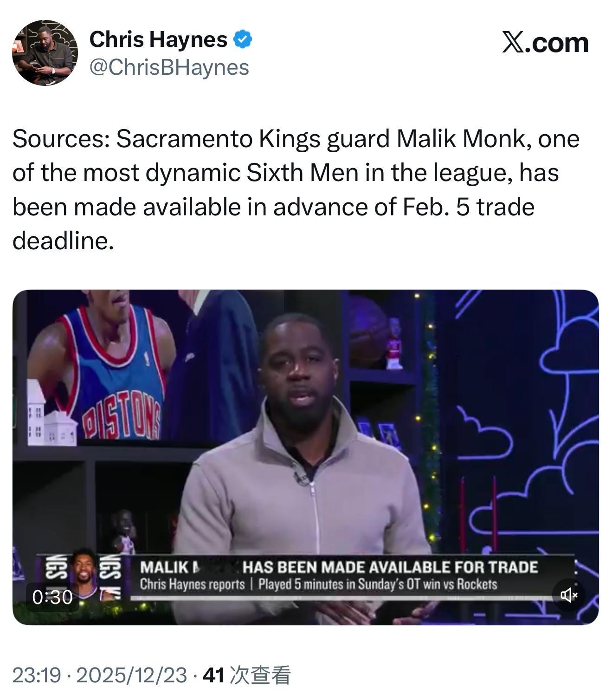Click the thin progress line under the ticker
This screenshot has width=612, height=700.
point(341,598)
